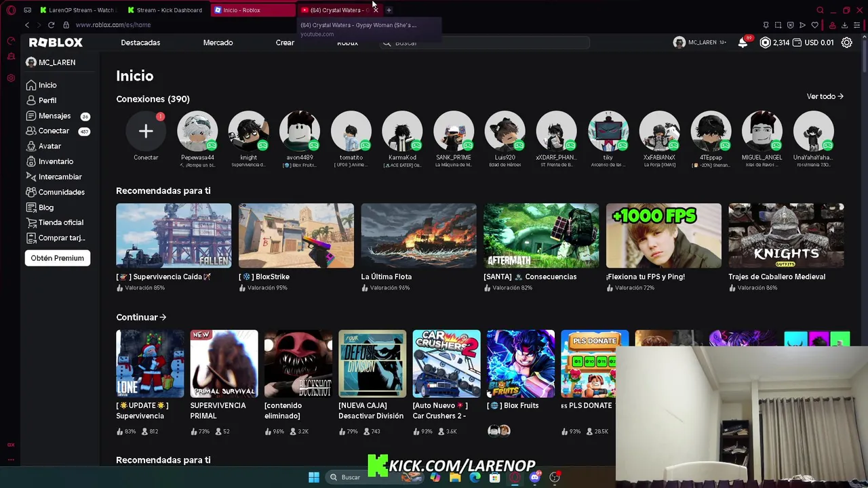The height and width of the screenshot is (488, 868).
Task: Open Trajes de Caballero Medieval game
Action: point(786,235)
